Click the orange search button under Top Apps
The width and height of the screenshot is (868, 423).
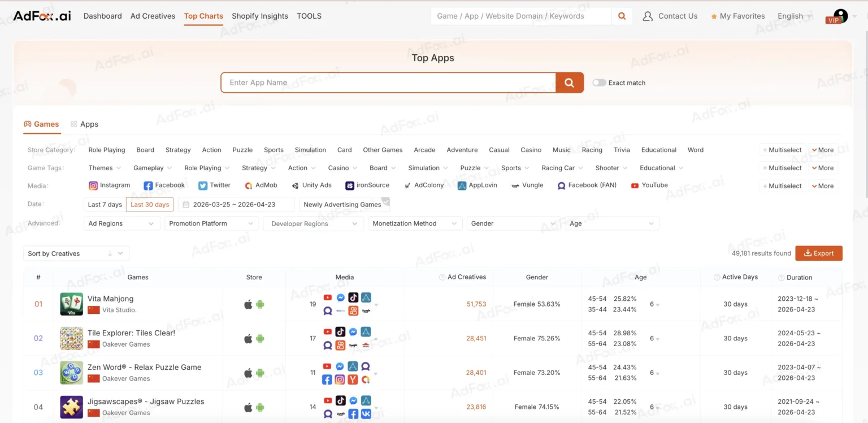point(569,83)
